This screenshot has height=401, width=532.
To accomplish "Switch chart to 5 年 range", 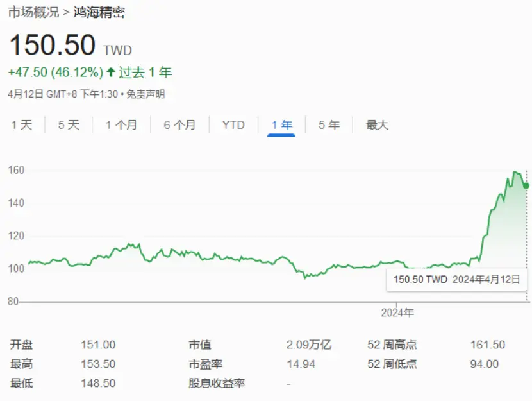I will (x=329, y=125).
